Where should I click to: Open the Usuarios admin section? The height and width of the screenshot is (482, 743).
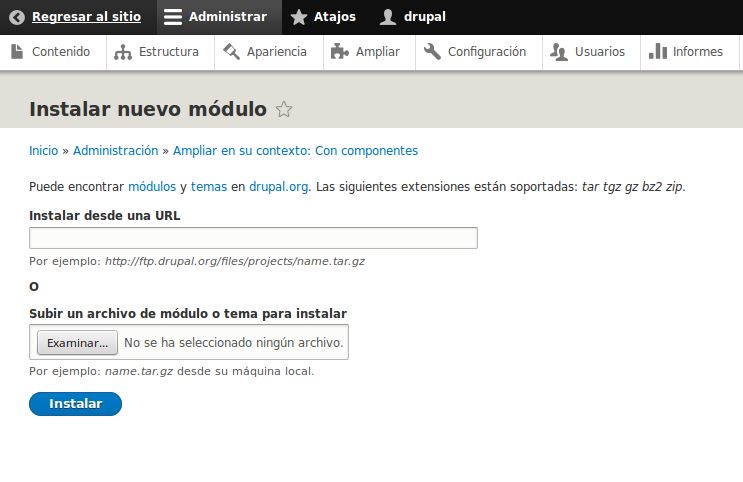click(599, 52)
